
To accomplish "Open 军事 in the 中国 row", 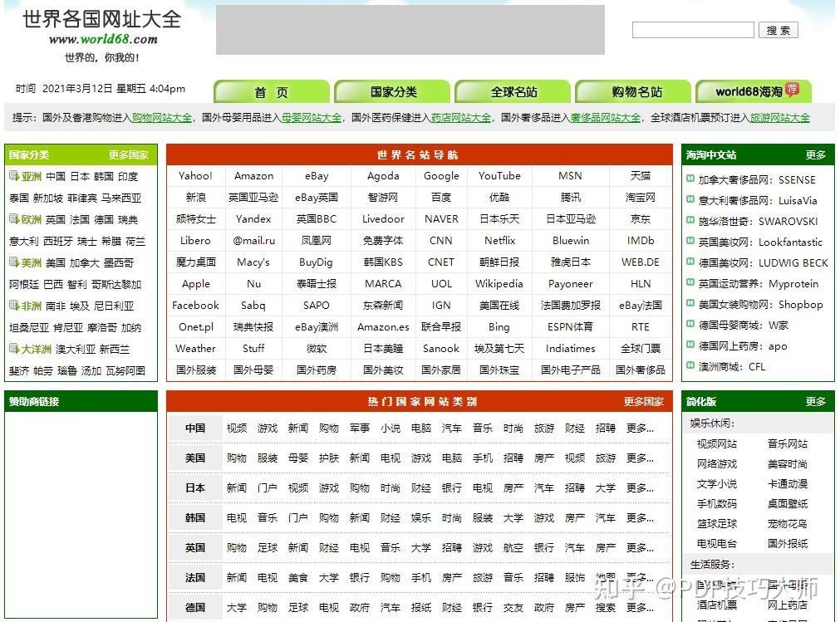I will (360, 429).
